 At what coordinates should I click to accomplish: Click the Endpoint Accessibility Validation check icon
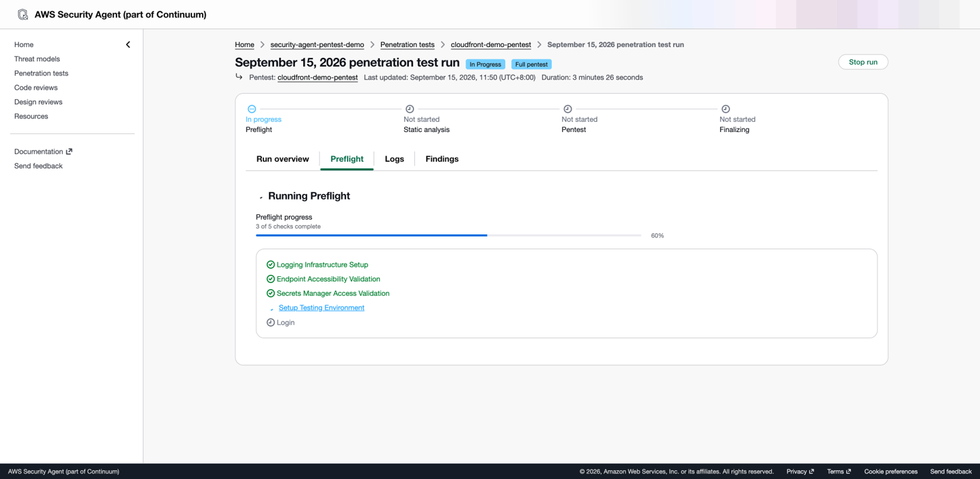[271, 279]
